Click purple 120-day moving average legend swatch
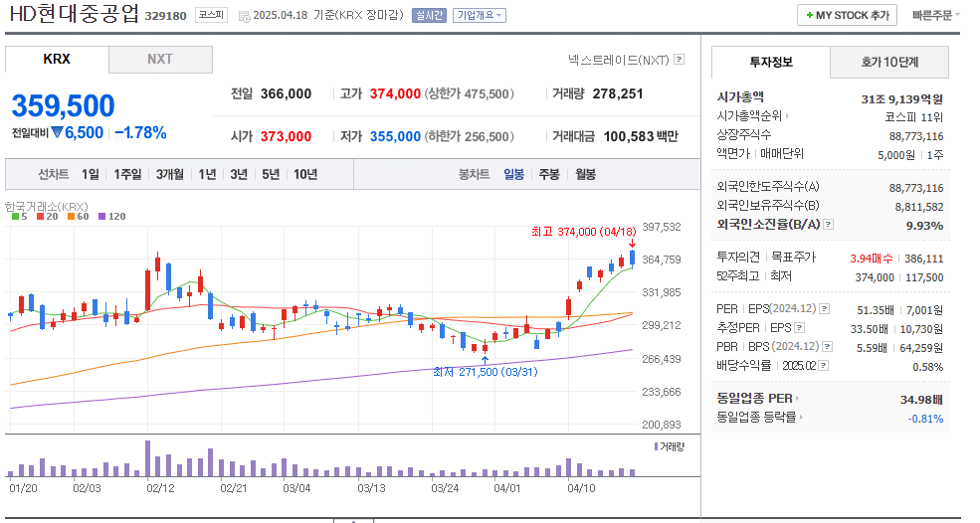 (x=101, y=217)
